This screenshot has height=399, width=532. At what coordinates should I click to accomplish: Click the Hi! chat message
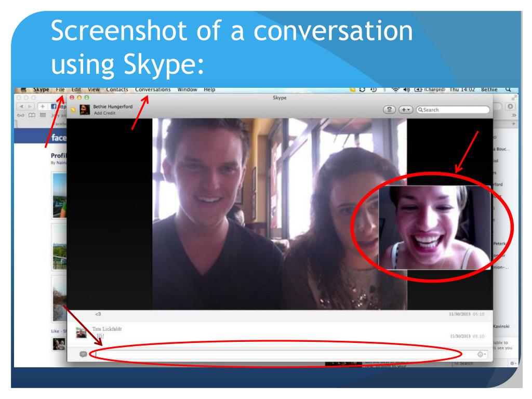tap(100, 336)
